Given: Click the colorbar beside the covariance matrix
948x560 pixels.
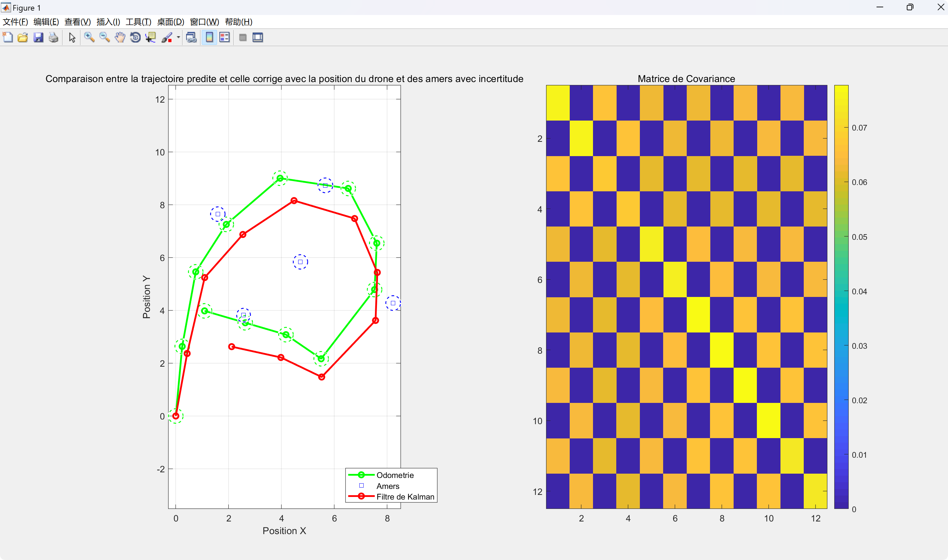Looking at the screenshot, I should pos(841,297).
